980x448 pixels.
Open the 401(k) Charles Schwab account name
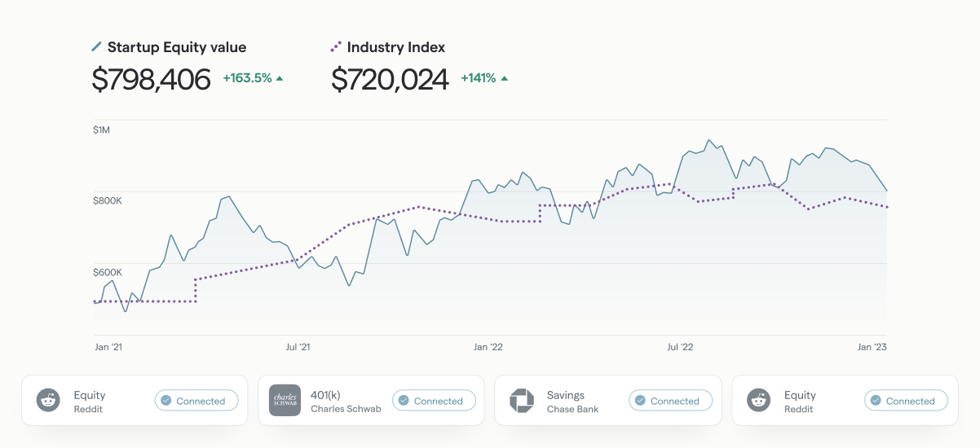pos(346,401)
